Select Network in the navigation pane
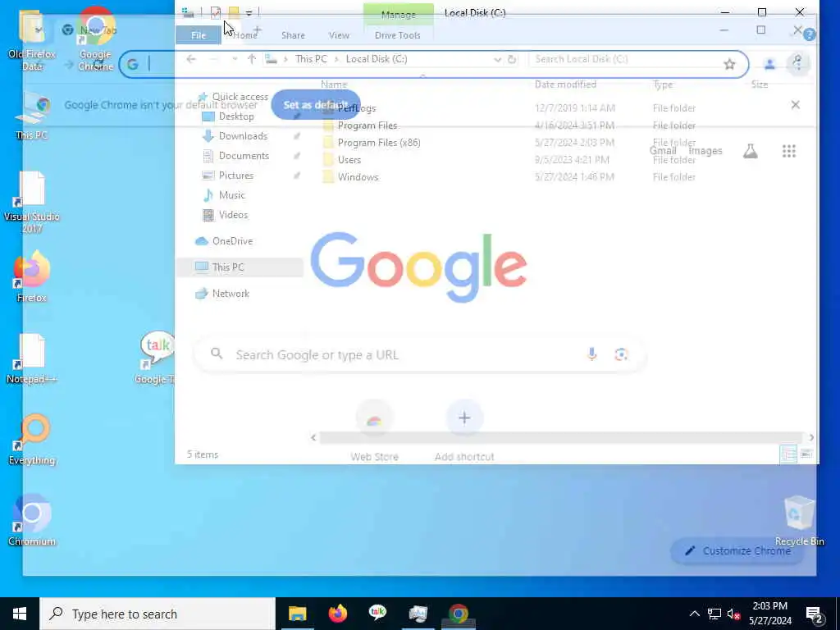This screenshot has width=840, height=630. click(223, 294)
